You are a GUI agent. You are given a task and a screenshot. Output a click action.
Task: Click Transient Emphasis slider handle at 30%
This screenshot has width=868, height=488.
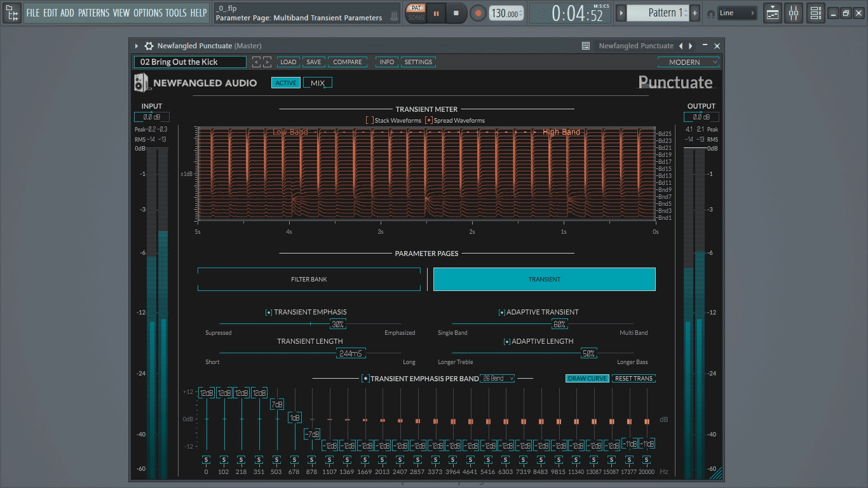tap(338, 324)
